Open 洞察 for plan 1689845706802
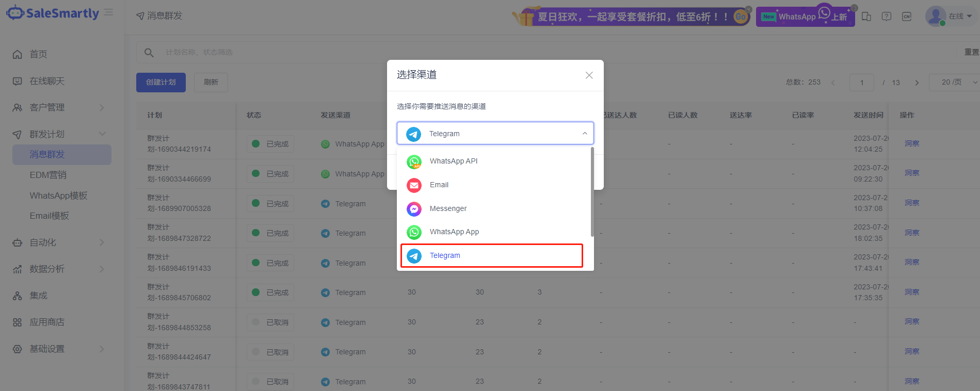The image size is (980, 391). 912,292
